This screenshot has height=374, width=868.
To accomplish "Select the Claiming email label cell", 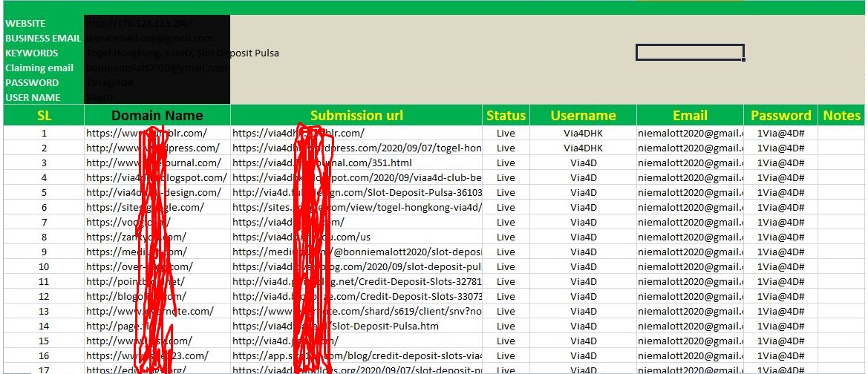I will click(44, 68).
